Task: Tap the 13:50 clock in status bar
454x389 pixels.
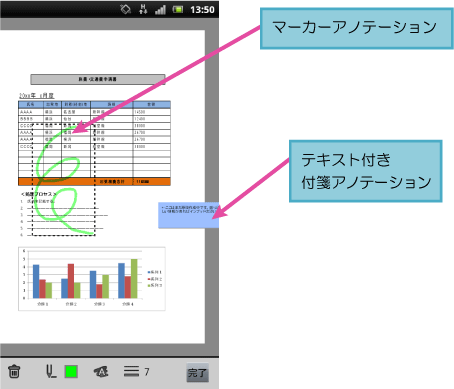Action: pyautogui.click(x=202, y=10)
